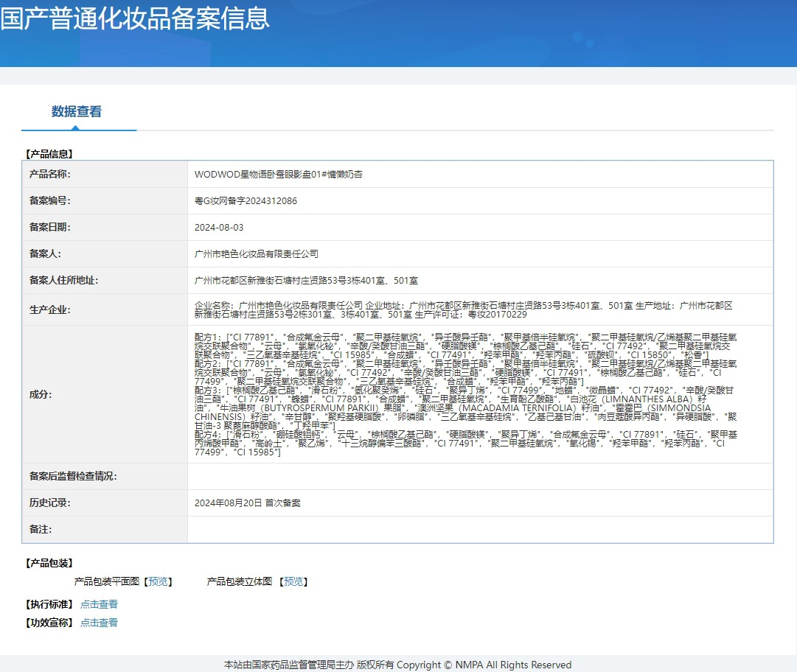Image resolution: width=797 pixels, height=672 pixels.
Task: Select the filing date 2024-08-03
Action: pos(219,228)
